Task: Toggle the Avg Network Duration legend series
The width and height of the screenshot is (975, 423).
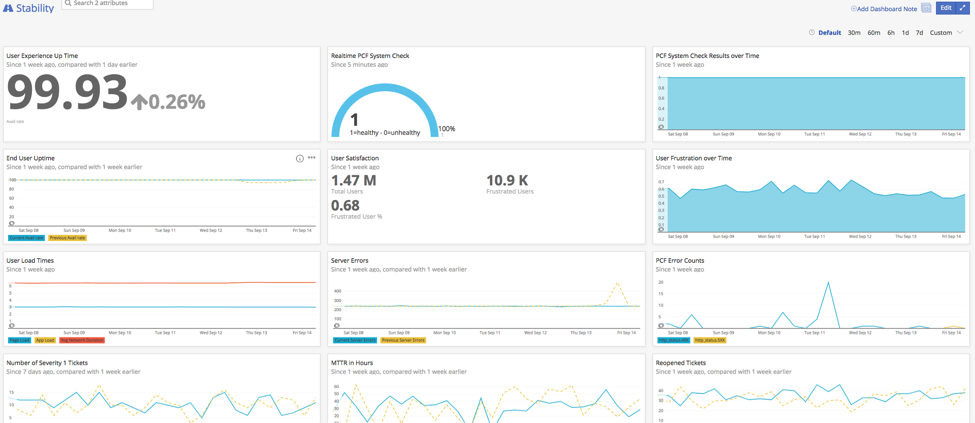Action: [x=83, y=340]
